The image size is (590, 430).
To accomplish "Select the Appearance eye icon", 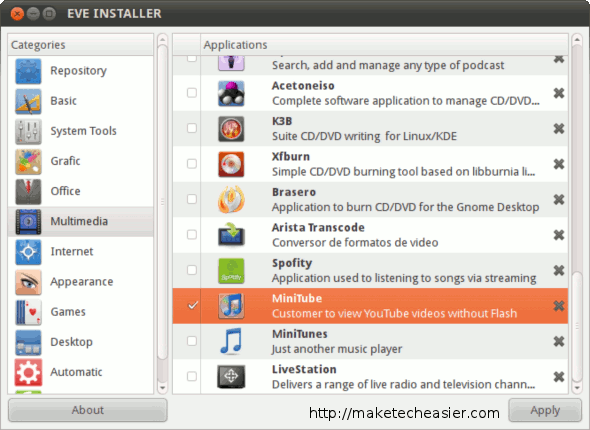I will click(28, 282).
